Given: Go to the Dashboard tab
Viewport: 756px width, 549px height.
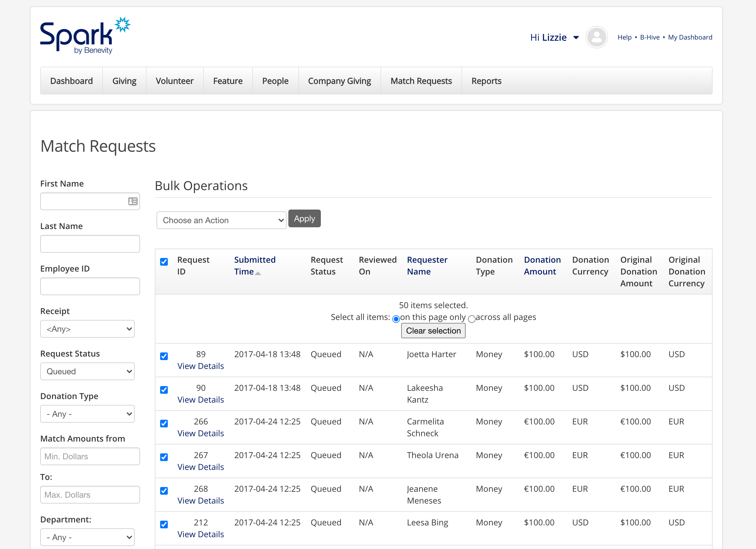Looking at the screenshot, I should (x=71, y=81).
